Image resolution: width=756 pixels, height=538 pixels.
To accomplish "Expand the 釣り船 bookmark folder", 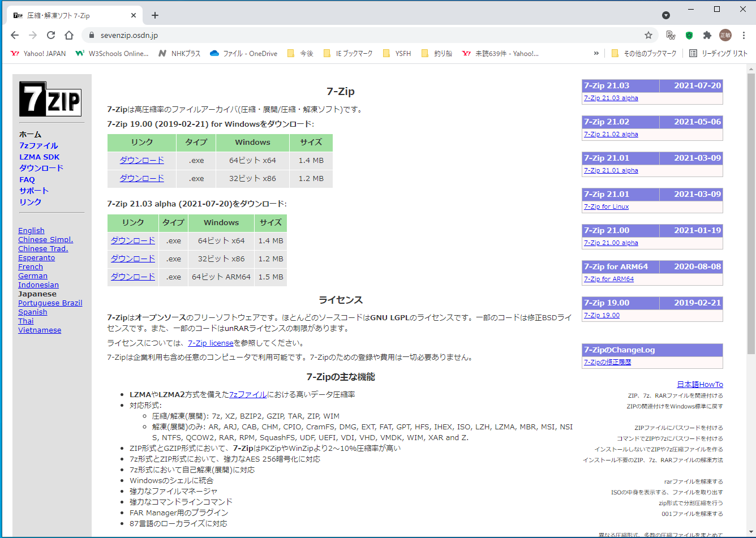I will click(x=436, y=54).
